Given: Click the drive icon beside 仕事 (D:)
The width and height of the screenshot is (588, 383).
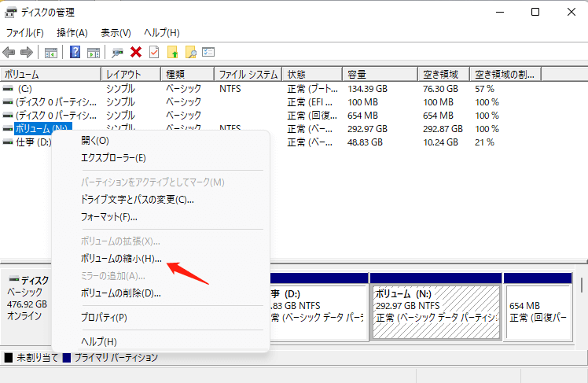Looking at the screenshot, I should pos(8,142).
